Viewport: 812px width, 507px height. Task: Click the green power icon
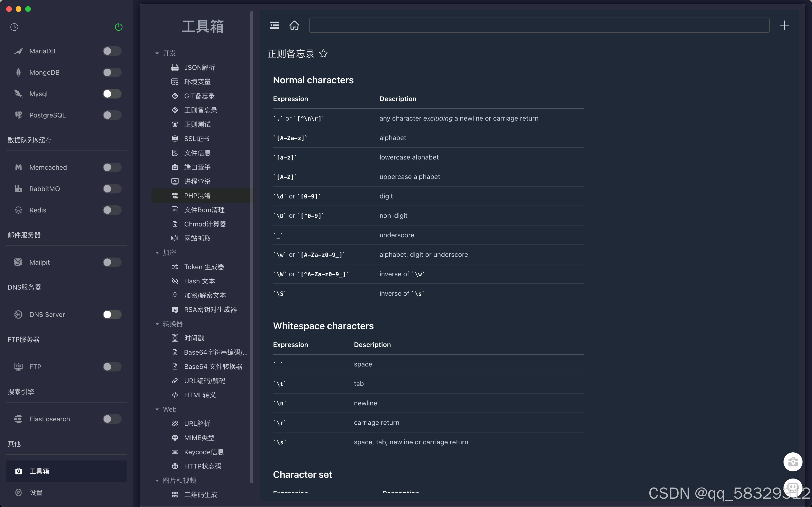[119, 27]
